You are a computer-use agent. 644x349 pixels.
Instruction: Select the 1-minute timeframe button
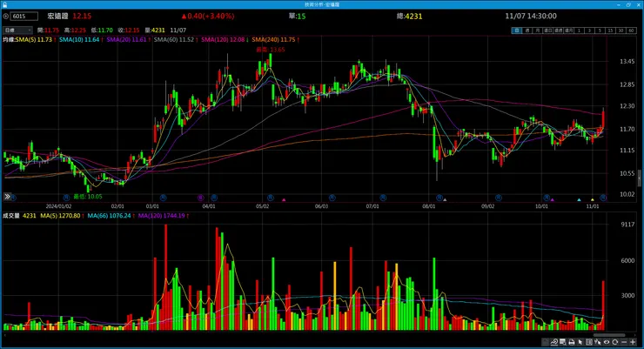coord(579,30)
